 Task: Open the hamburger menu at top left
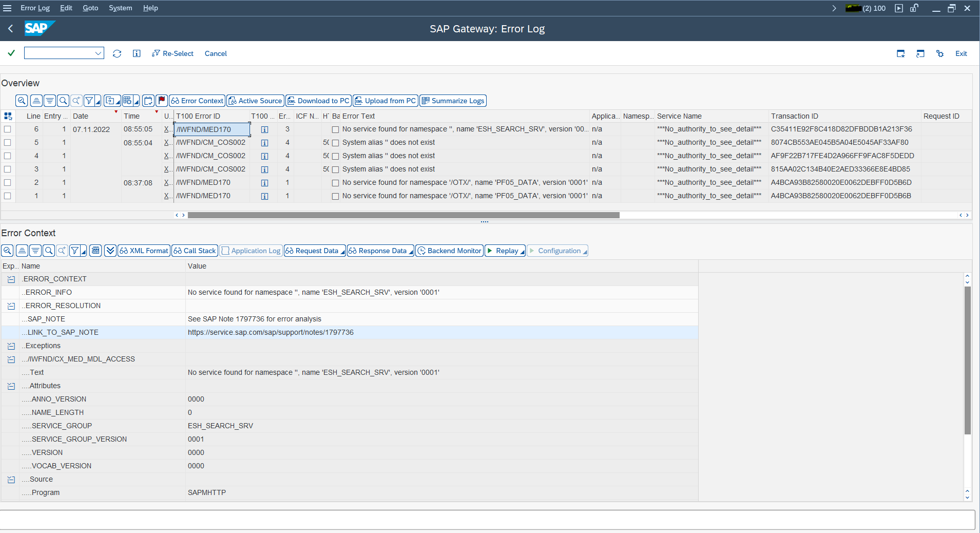pyautogui.click(x=7, y=8)
